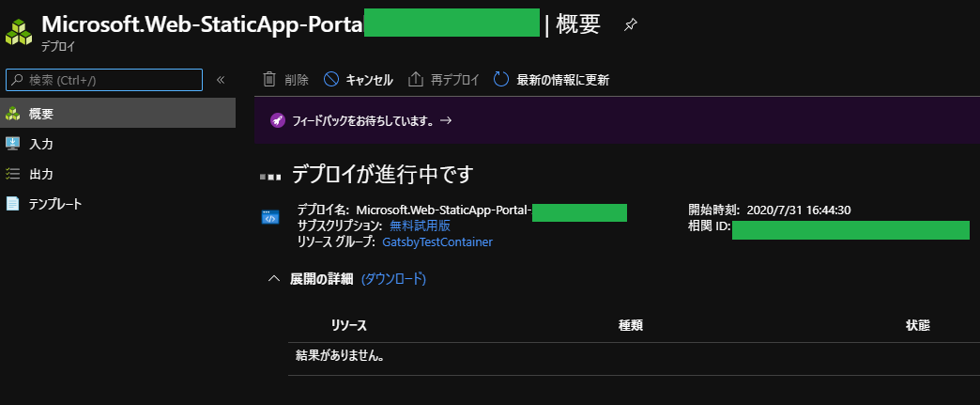Pin the deployment blade with pushpin icon
Screen dimensions: 980x405
click(x=631, y=25)
